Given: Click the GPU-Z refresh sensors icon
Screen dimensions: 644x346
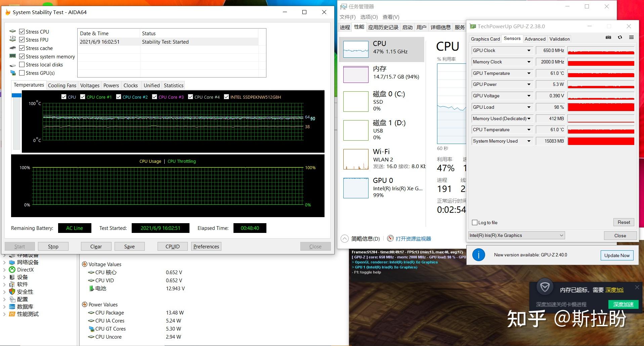Looking at the screenshot, I should tap(620, 37).
